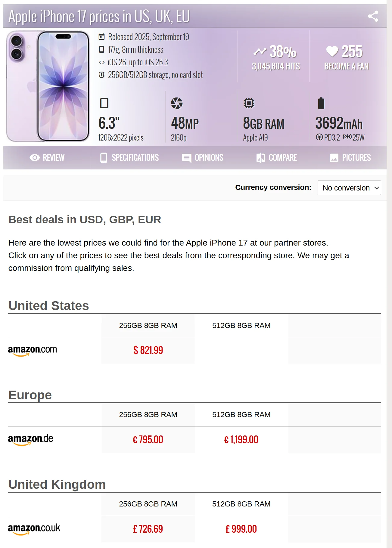Screen dimensions: 392x548
Task: Open the €795.00 Amazon.de deal
Action: click(148, 440)
